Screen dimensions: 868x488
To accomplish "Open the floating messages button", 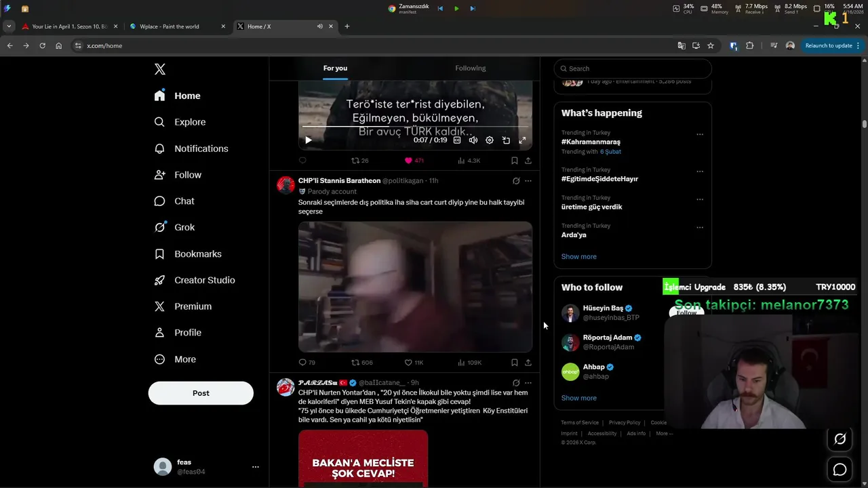I will coord(840,469).
